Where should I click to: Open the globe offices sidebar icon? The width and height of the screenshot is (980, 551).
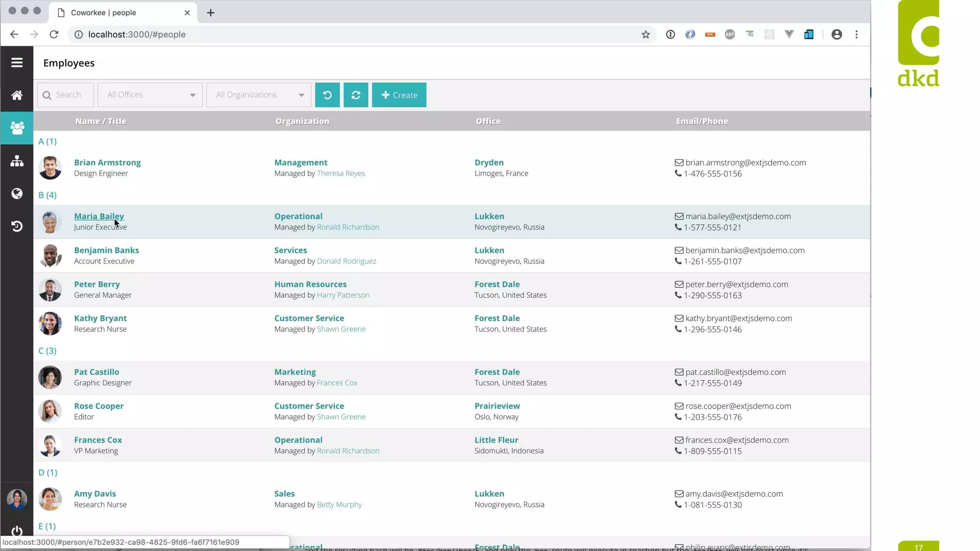pos(17,193)
